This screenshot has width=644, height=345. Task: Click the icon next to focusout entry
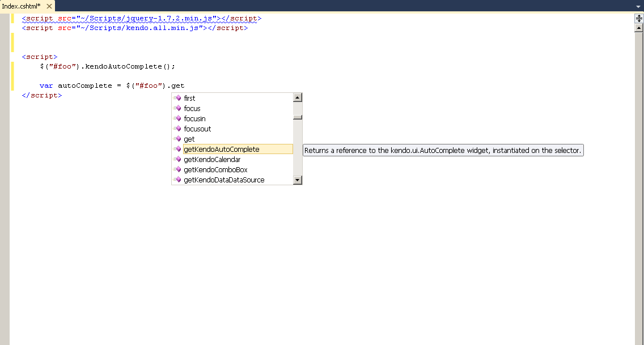pos(177,129)
